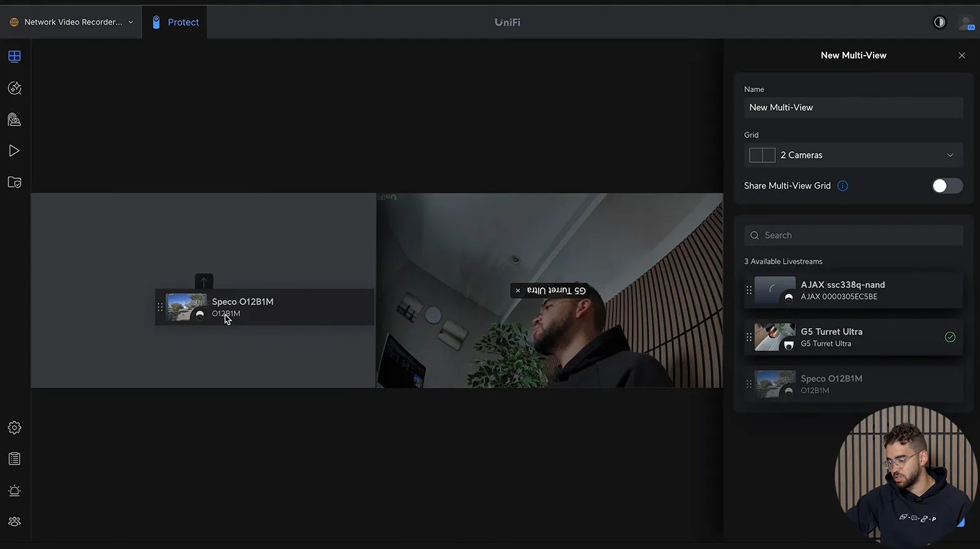The height and width of the screenshot is (549, 980).
Task: Open the multi-view dashboard icon in sidebar
Action: pos(14,56)
